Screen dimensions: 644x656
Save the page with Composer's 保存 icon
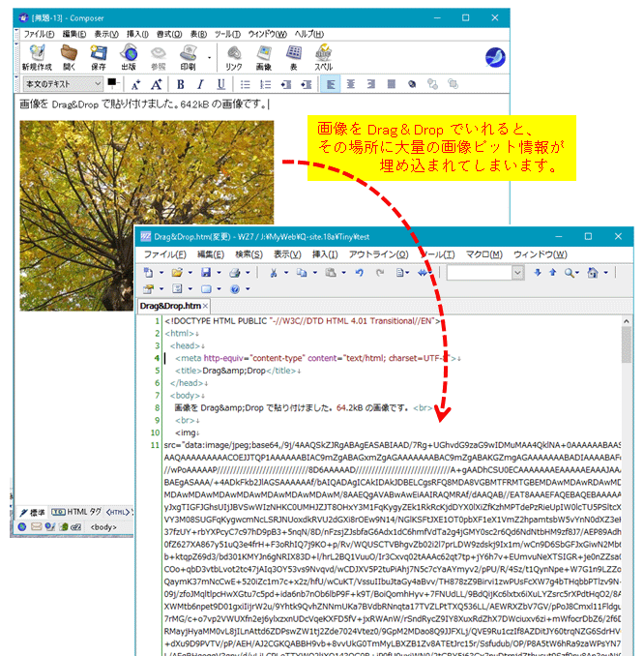(x=99, y=57)
